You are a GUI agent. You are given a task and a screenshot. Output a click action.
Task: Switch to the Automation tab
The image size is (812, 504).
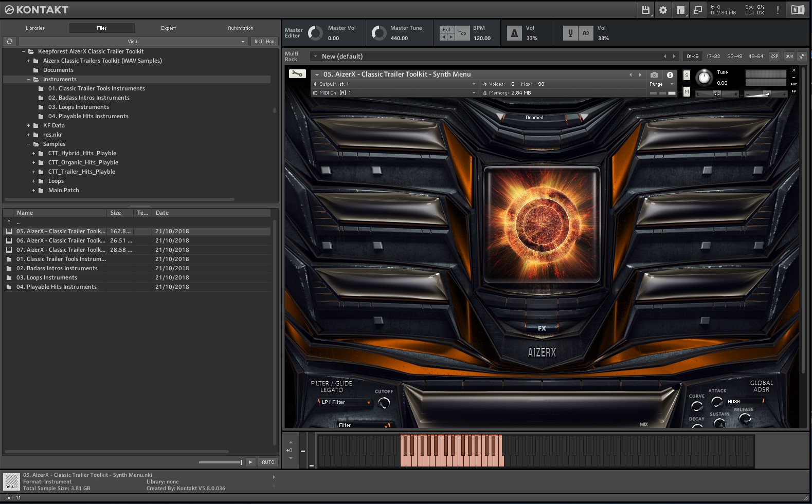pyautogui.click(x=241, y=28)
